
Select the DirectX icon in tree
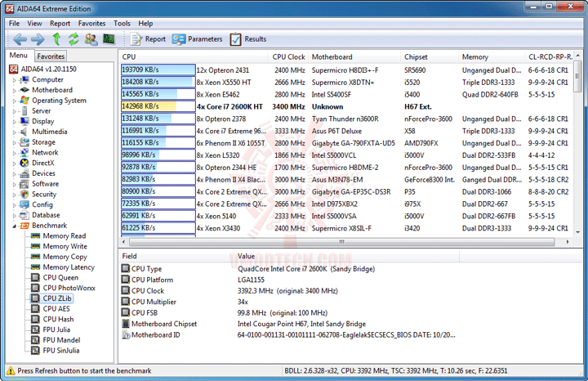point(24,163)
